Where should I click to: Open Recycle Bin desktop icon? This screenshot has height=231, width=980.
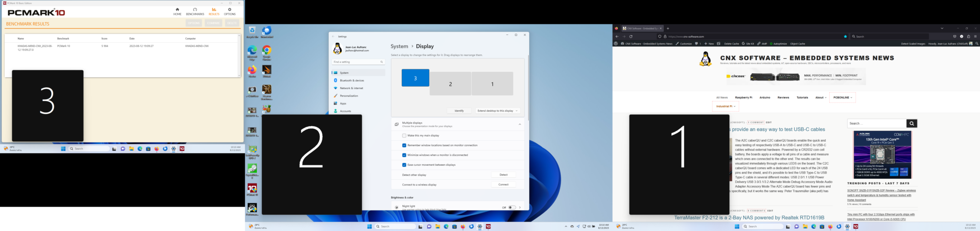pyautogui.click(x=252, y=32)
